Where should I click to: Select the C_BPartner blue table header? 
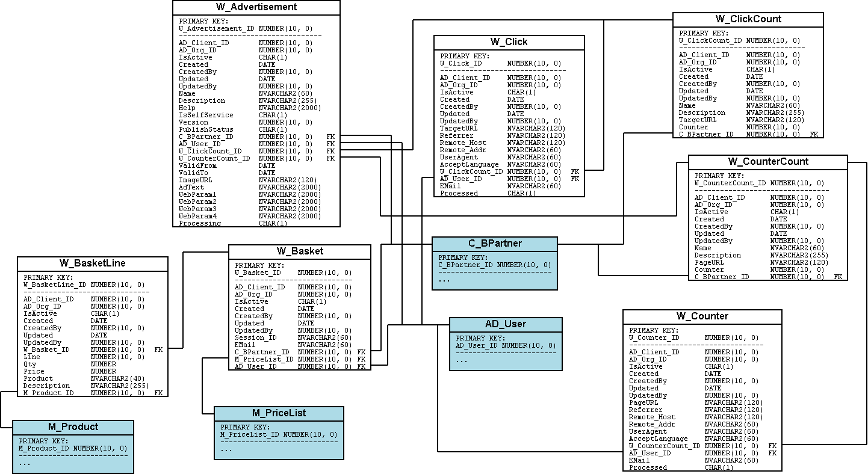[495, 244]
